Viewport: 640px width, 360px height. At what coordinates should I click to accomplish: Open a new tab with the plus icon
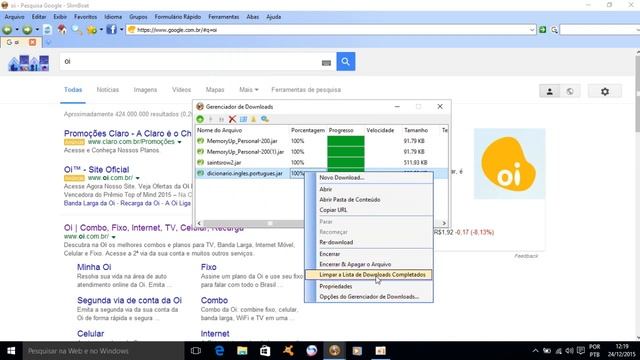pos(48,42)
